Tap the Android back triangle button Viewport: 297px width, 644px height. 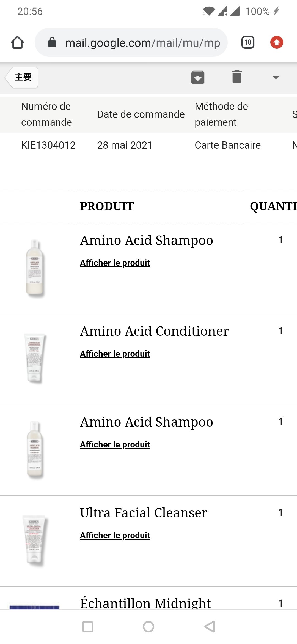pos(210,627)
